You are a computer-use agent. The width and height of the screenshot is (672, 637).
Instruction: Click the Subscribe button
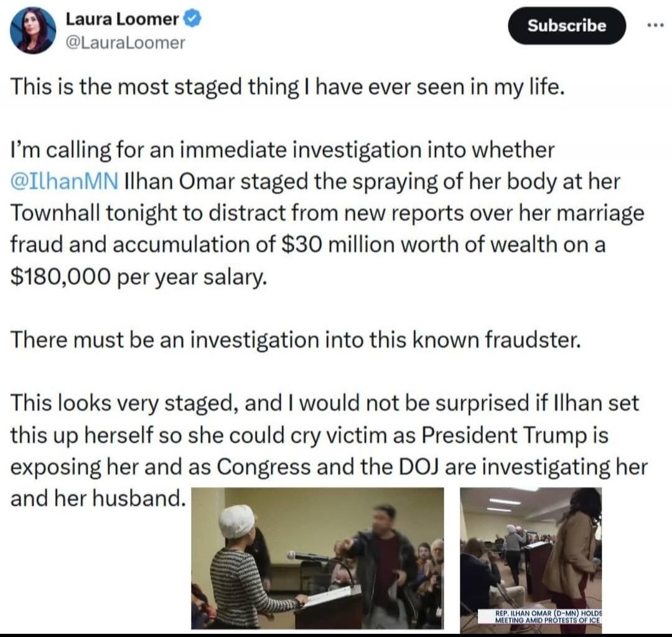566,26
